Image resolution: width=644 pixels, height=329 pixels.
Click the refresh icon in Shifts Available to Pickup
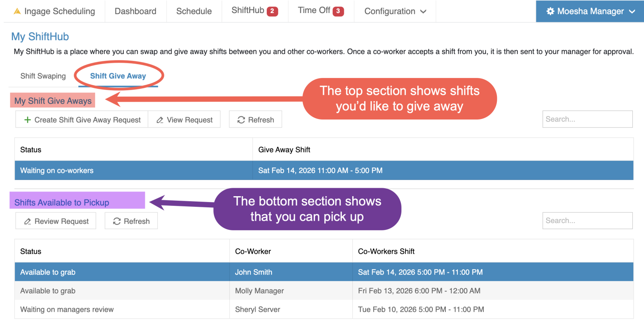(117, 221)
